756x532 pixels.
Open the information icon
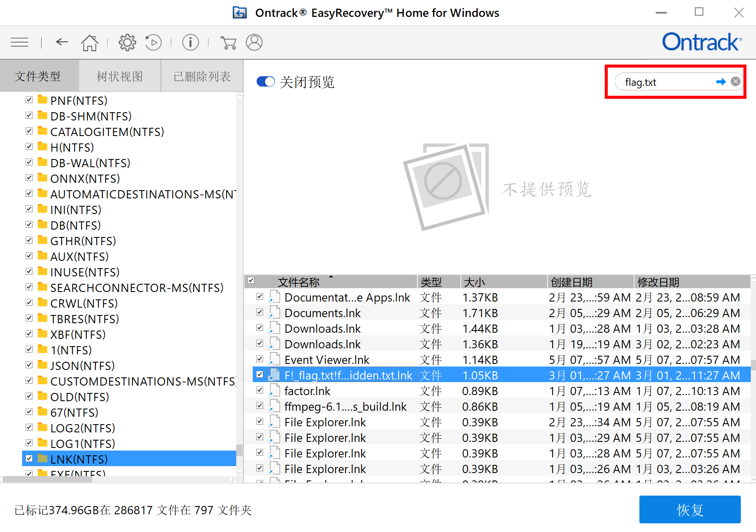[190, 42]
